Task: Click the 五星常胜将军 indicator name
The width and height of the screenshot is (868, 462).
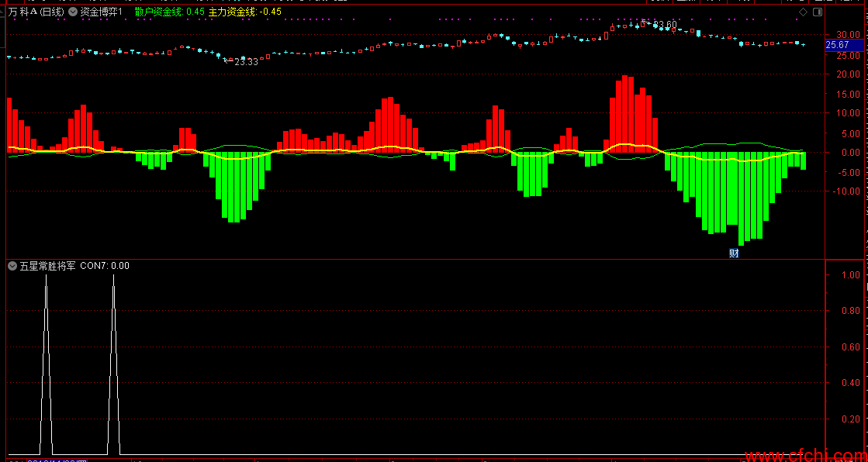Action: point(47,266)
